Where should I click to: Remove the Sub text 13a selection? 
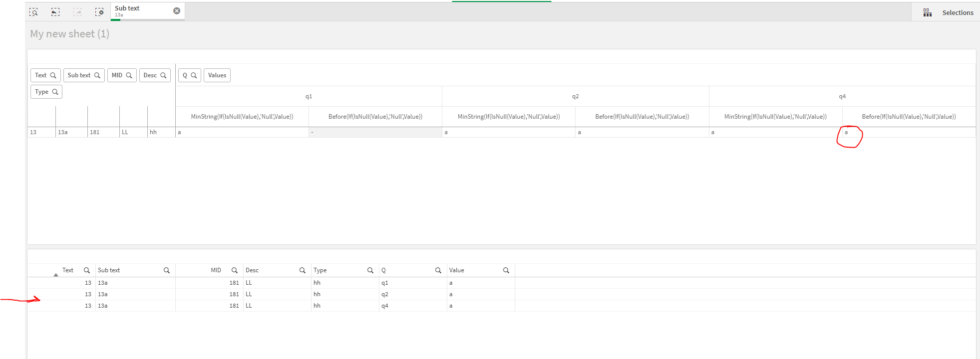point(177,11)
